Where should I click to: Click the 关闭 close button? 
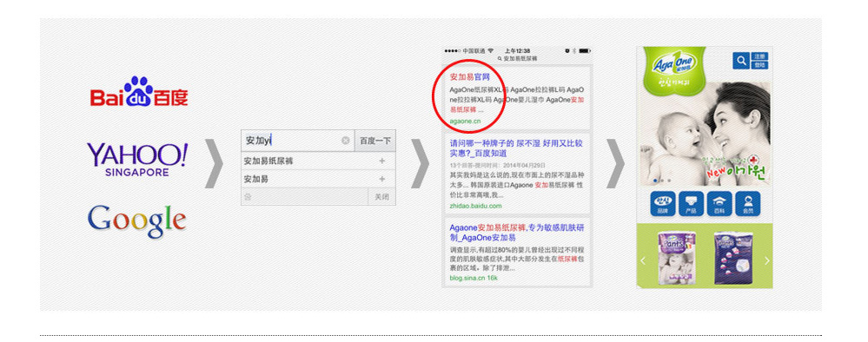(382, 196)
